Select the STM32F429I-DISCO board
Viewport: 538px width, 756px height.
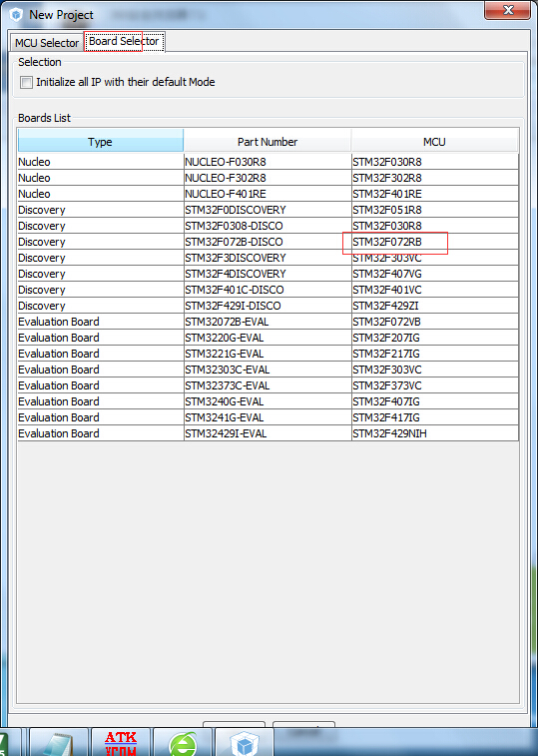coord(268,306)
